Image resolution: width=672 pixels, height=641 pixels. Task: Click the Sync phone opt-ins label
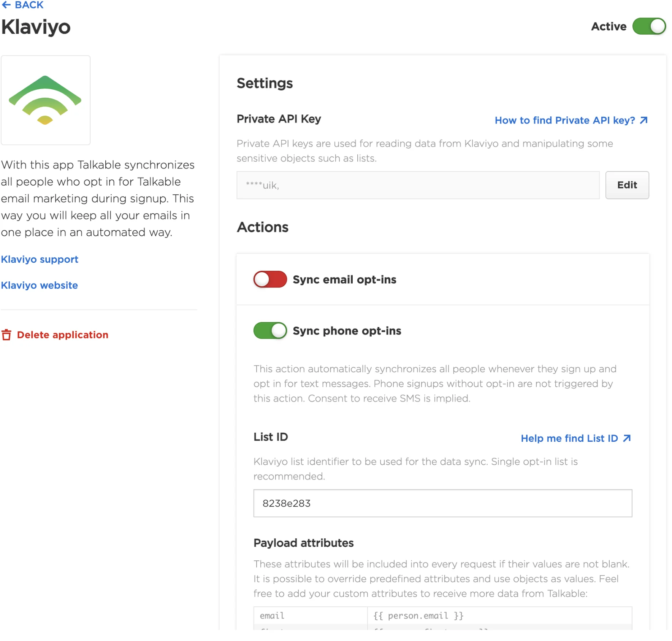click(347, 330)
